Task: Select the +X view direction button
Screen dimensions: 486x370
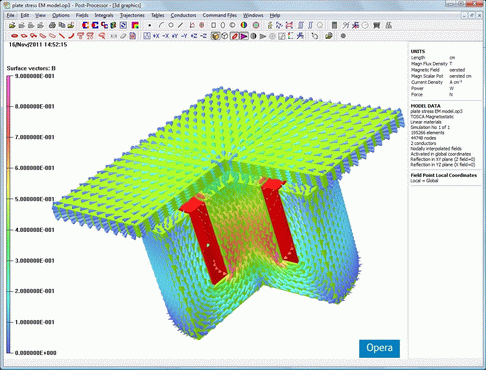Action: [156, 36]
